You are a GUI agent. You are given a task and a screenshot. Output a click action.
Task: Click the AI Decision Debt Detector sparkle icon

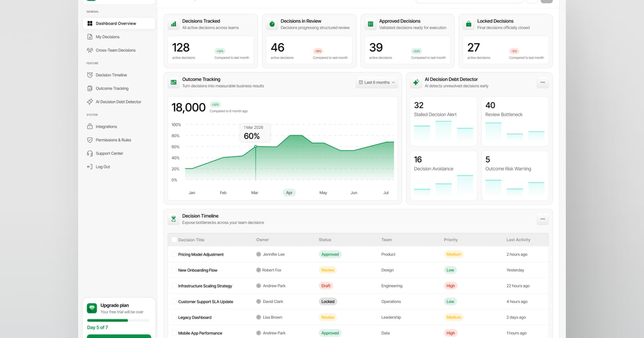415,83
